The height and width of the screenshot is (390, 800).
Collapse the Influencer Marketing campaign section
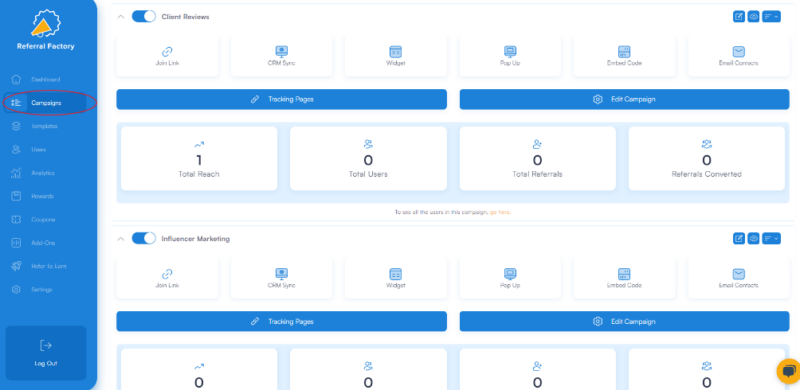120,239
